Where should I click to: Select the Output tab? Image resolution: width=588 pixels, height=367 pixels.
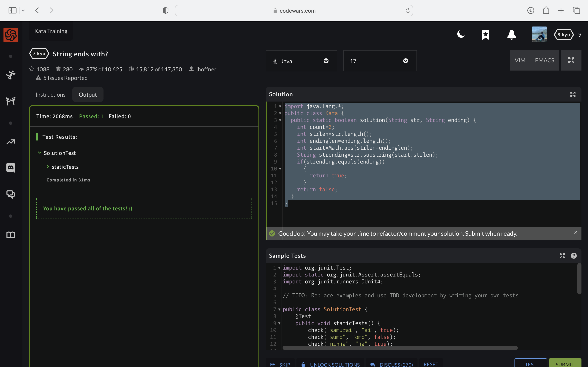click(x=88, y=95)
